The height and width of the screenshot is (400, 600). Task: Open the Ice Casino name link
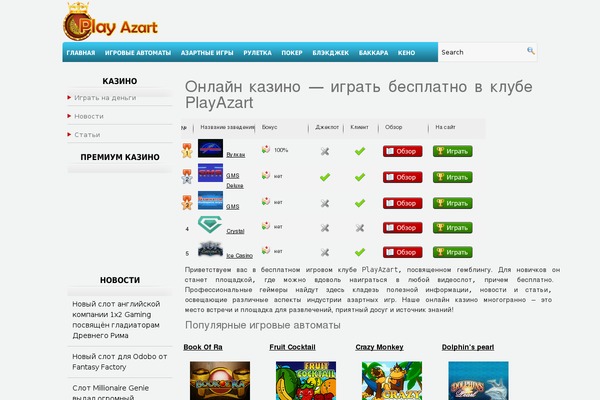240,256
